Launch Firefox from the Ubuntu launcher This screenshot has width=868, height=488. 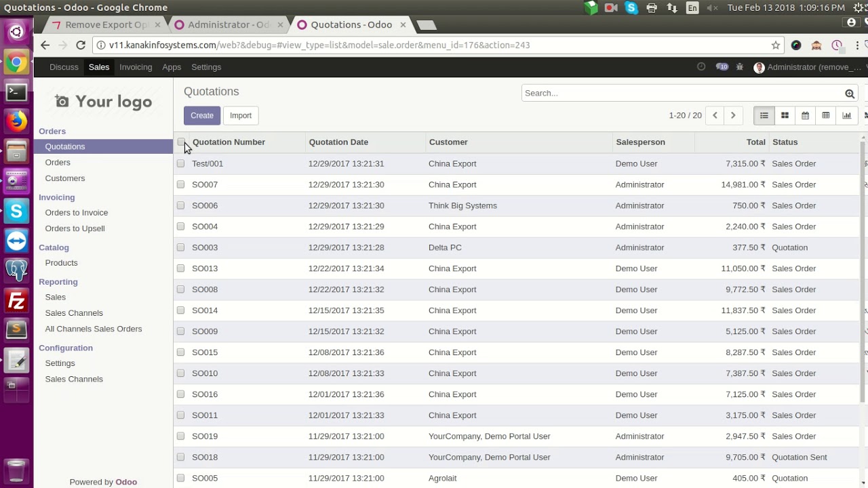(16, 122)
